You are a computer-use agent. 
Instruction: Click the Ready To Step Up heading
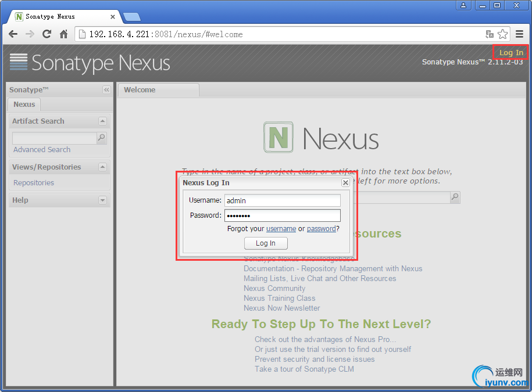tap(321, 324)
